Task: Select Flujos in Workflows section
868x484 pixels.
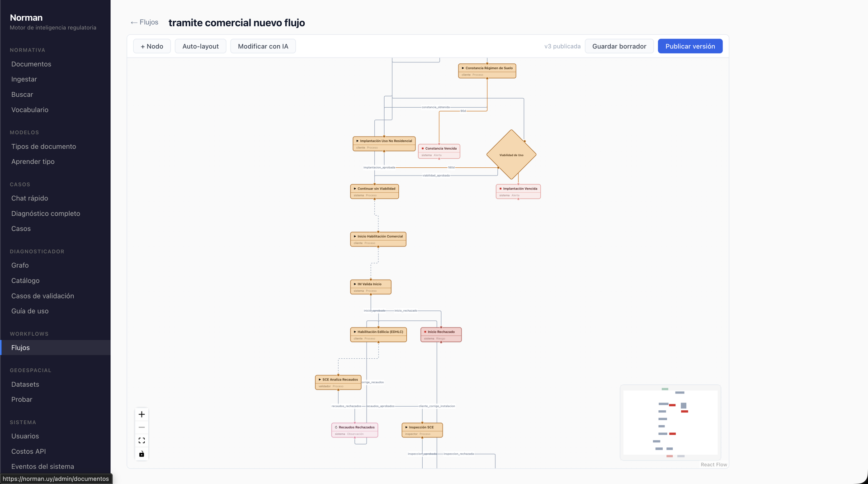Action: (55, 347)
